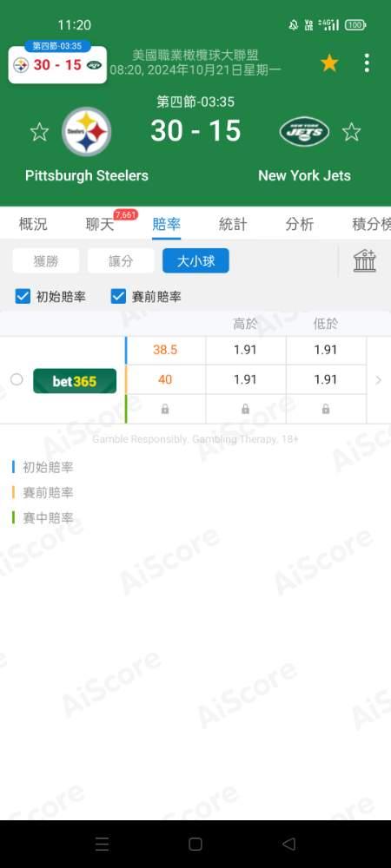This screenshot has height=868, width=391.
Task: Tap the lock icon in 高於 column
Action: (245, 409)
